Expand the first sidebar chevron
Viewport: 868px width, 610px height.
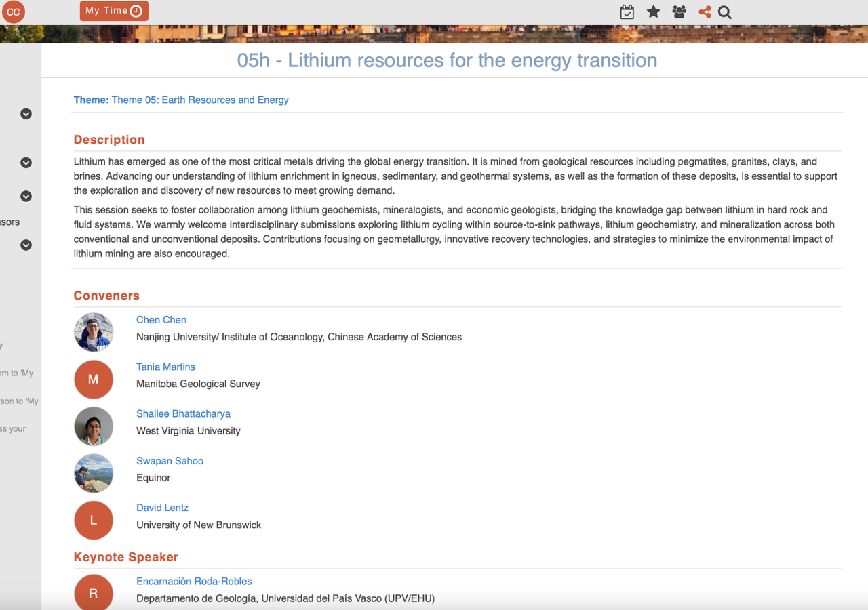click(26, 114)
